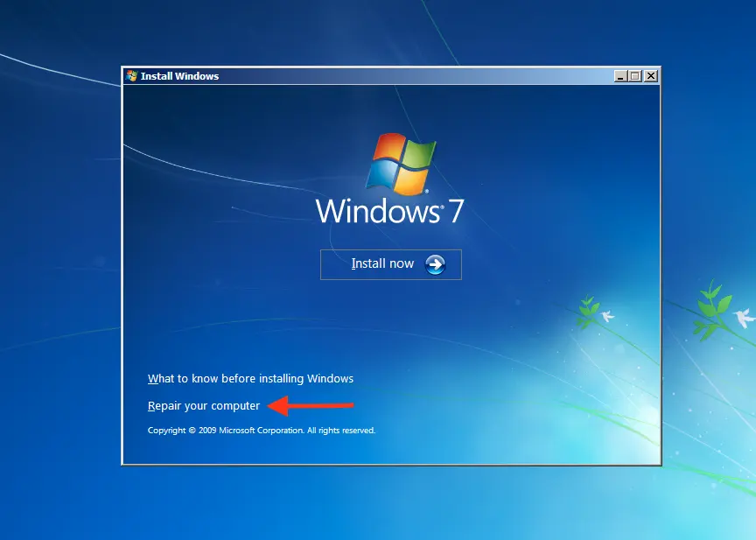
Task: Click the numeral 7 in the wordmark
Action: pos(455,212)
